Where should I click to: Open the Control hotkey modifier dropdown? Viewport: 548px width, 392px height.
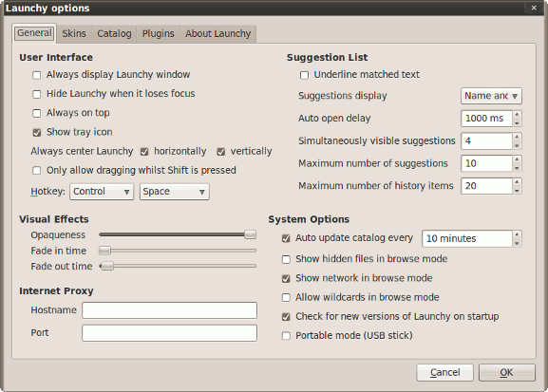tap(102, 192)
